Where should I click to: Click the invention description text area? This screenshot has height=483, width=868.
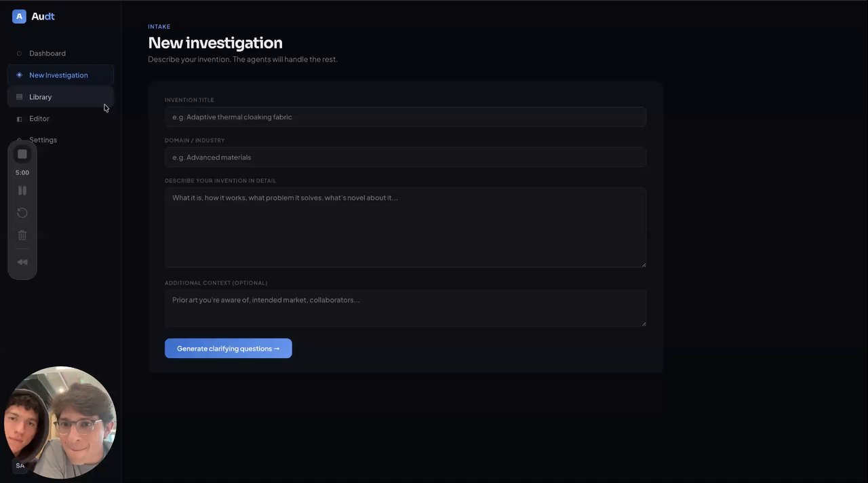(405, 227)
